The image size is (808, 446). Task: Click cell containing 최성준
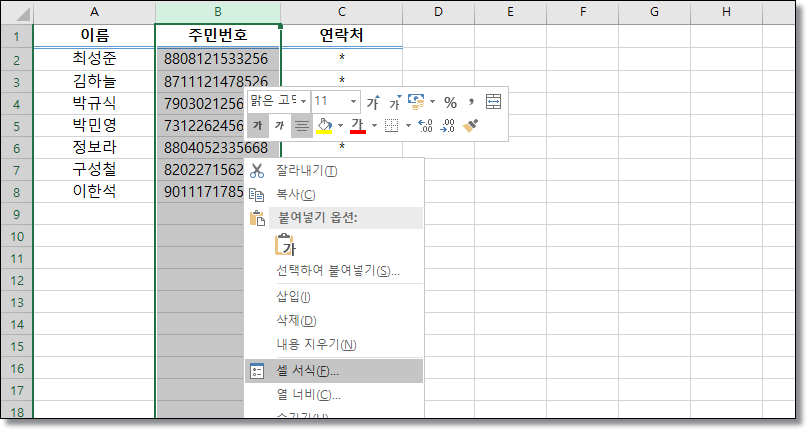(94, 59)
